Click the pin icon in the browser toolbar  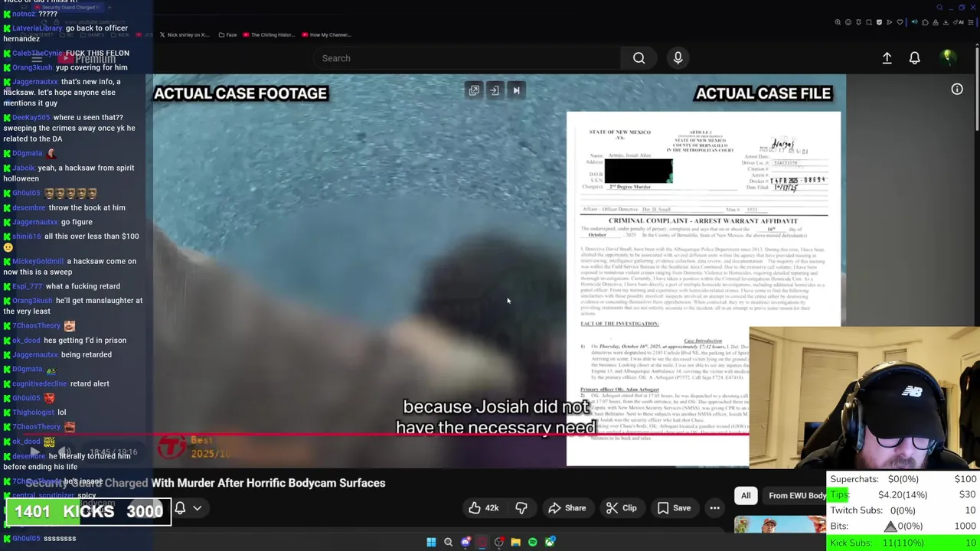tap(858, 22)
